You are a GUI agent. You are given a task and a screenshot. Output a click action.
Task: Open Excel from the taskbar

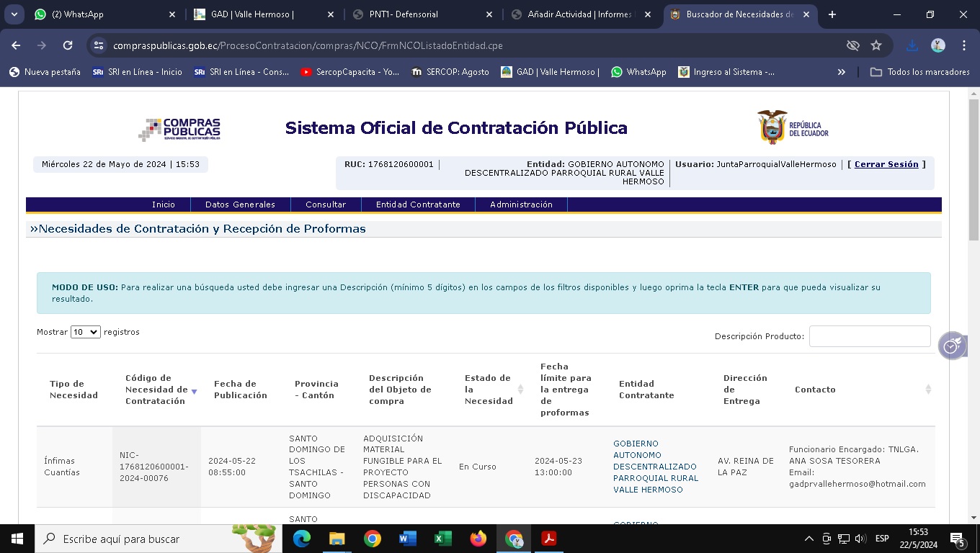coord(442,539)
